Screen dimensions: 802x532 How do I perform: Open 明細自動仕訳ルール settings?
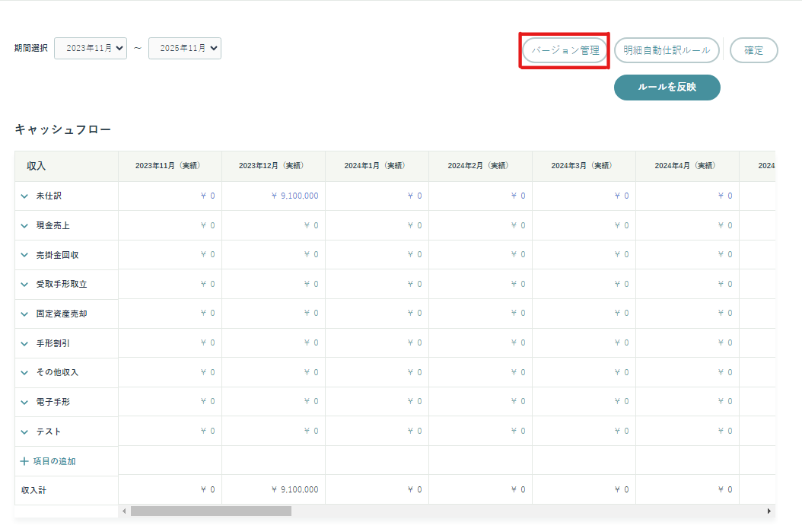[x=667, y=50]
